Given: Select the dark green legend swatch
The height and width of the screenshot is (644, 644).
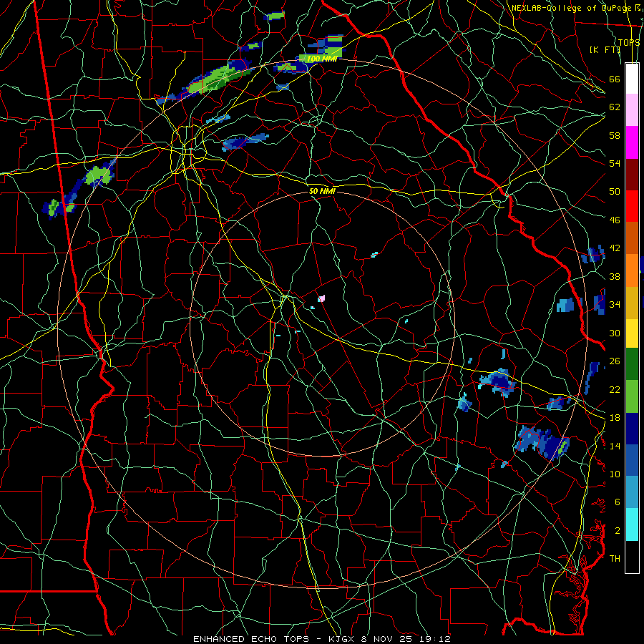Looking at the screenshot, I should [x=632, y=364].
